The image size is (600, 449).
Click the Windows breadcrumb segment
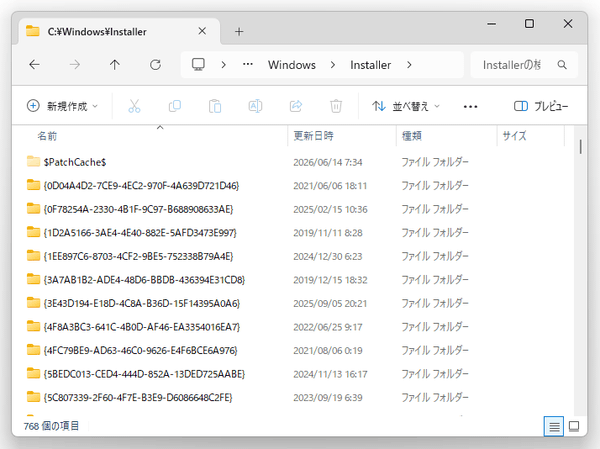[292, 65]
